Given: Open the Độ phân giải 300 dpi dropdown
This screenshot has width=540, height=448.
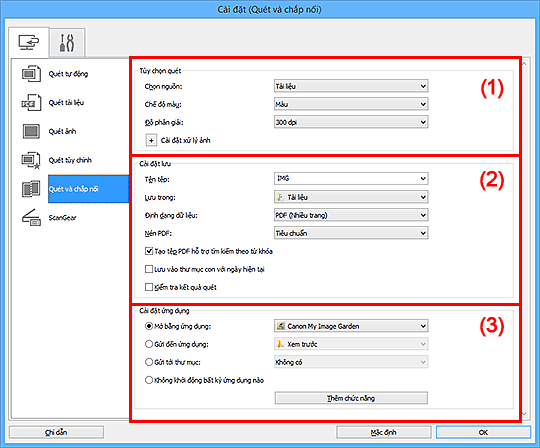Looking at the screenshot, I should 351,122.
